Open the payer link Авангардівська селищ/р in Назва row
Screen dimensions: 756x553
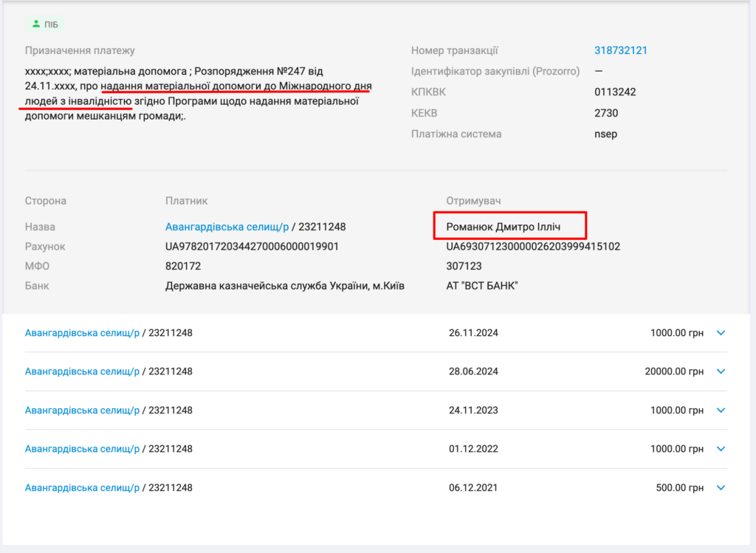[226, 227]
